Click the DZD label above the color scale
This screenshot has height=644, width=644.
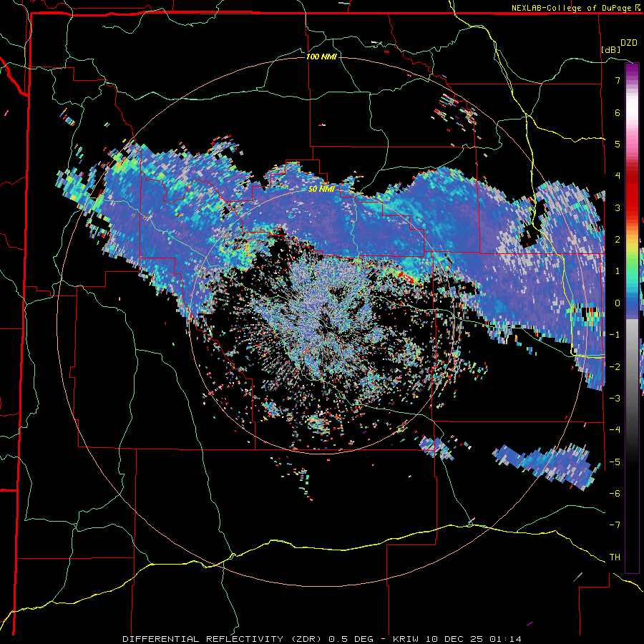(x=629, y=43)
